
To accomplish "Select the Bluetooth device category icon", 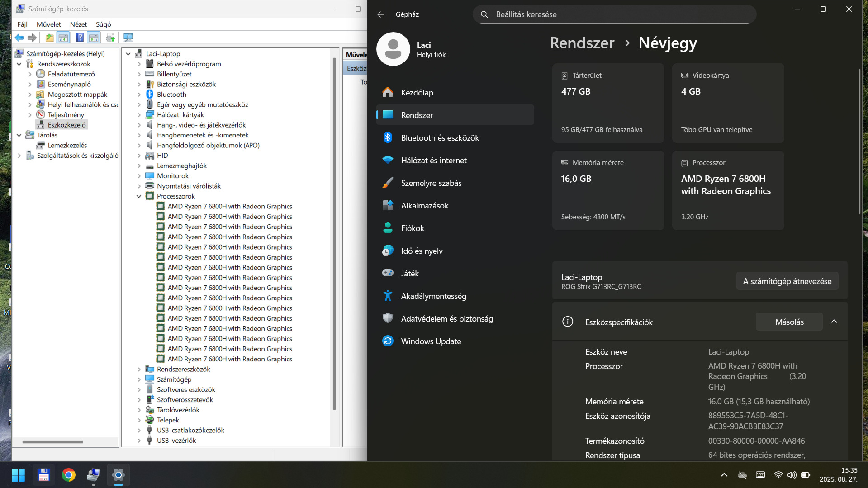I will pos(150,94).
